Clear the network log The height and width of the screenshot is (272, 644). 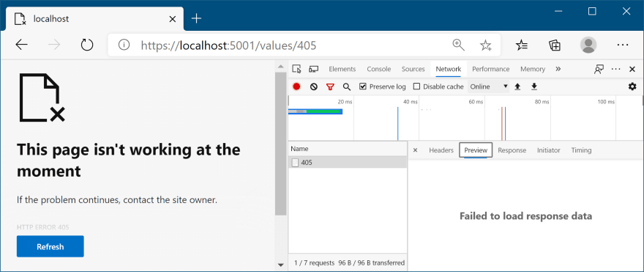click(x=314, y=87)
